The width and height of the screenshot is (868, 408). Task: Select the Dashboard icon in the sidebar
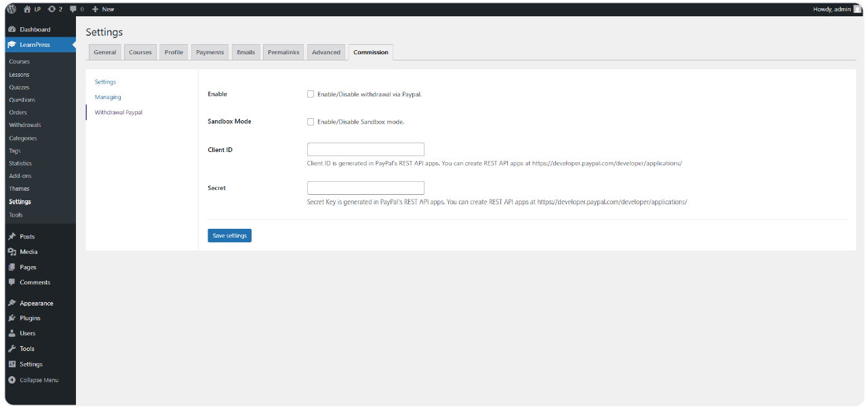12,29
